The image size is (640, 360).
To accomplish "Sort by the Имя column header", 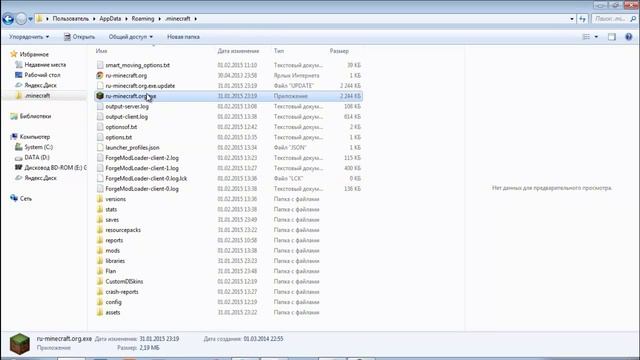I will pyautogui.click(x=101, y=51).
